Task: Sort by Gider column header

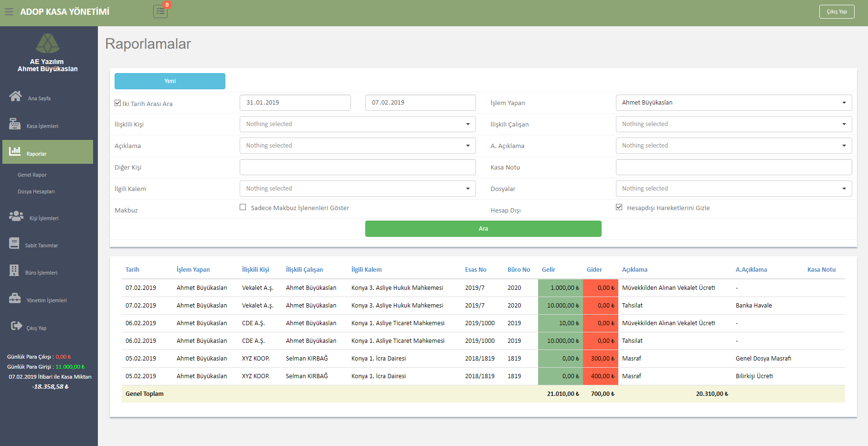Action: 594,270
